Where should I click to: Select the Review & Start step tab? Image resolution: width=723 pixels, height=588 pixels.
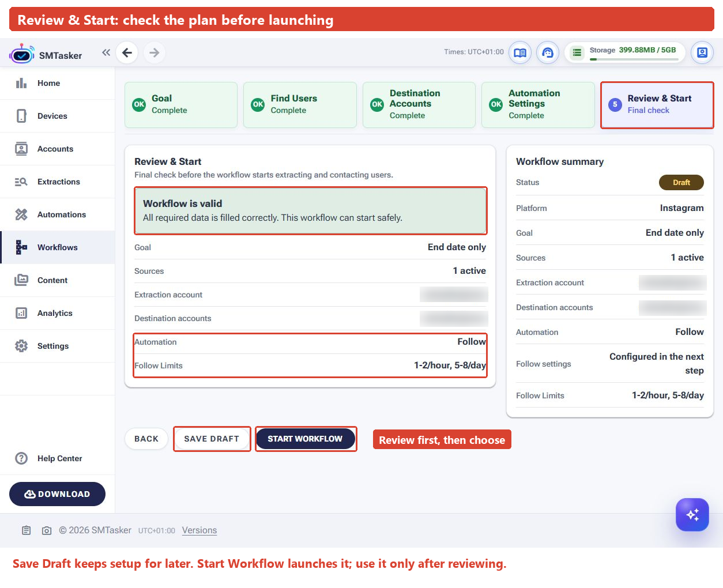pyautogui.click(x=657, y=104)
